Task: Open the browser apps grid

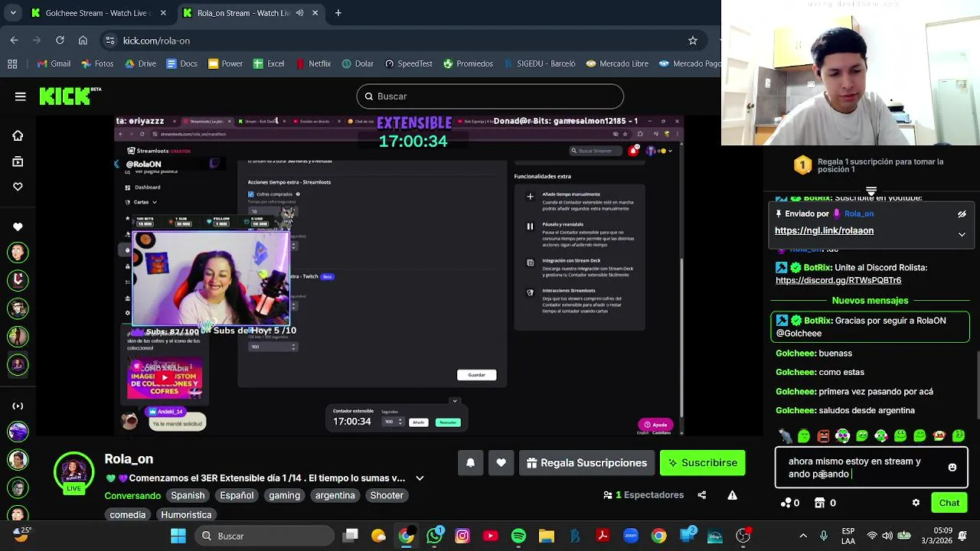Action: pos(13,64)
